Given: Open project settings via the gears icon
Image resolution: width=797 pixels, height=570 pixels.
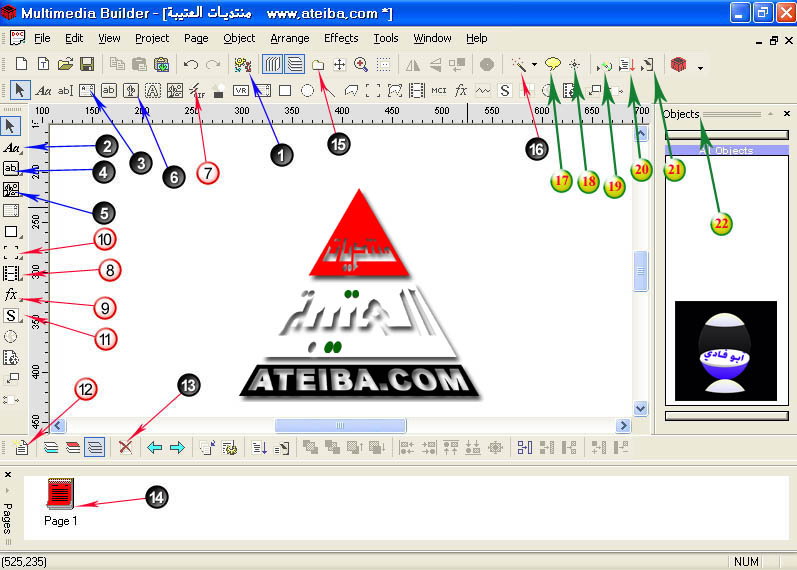Looking at the screenshot, I should pyautogui.click(x=243, y=64).
